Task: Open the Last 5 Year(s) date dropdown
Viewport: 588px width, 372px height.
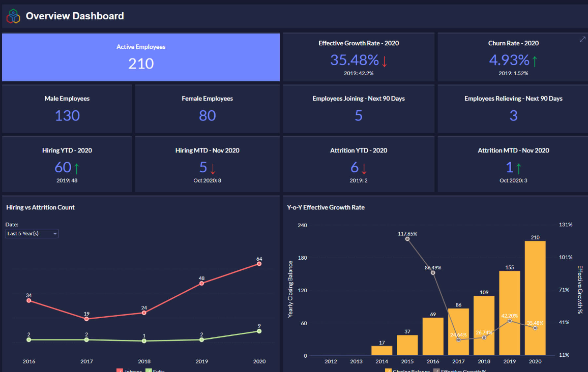Action: [32, 233]
